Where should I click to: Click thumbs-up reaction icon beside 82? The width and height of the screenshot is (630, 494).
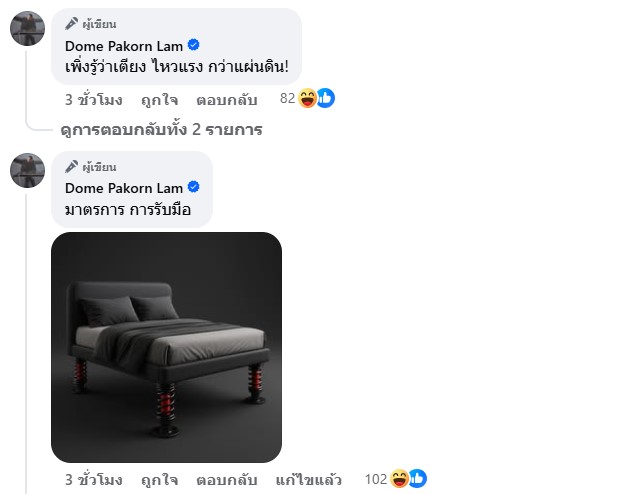(x=326, y=98)
